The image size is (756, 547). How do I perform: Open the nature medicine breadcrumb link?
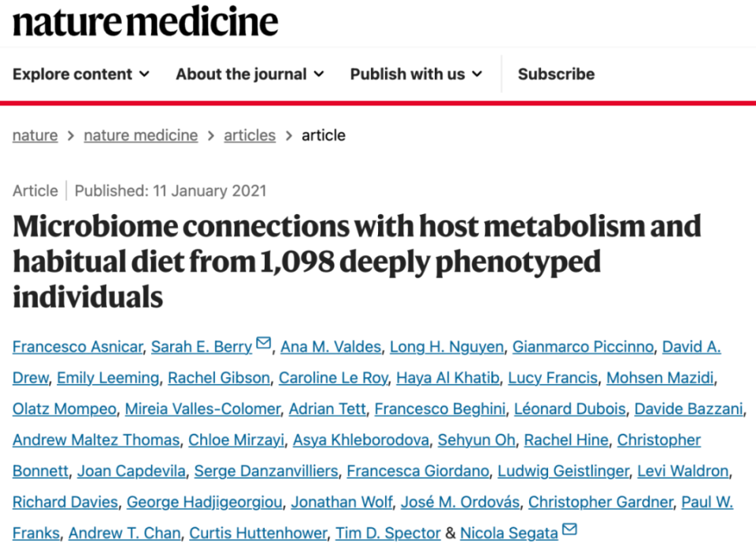click(x=141, y=135)
